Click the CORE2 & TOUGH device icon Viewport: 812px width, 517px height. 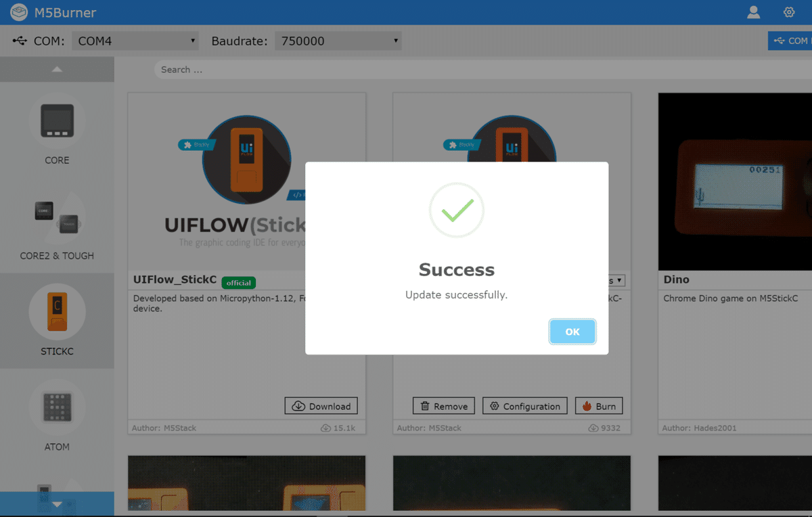pos(57,217)
